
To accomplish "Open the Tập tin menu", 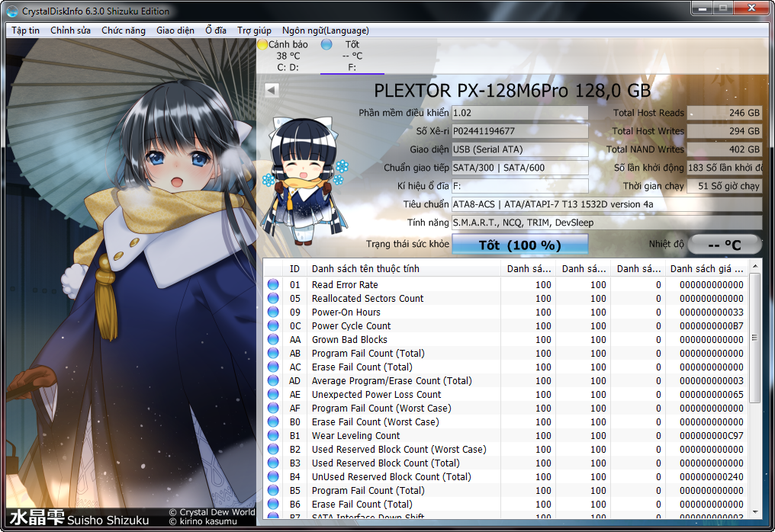I will click(x=26, y=30).
